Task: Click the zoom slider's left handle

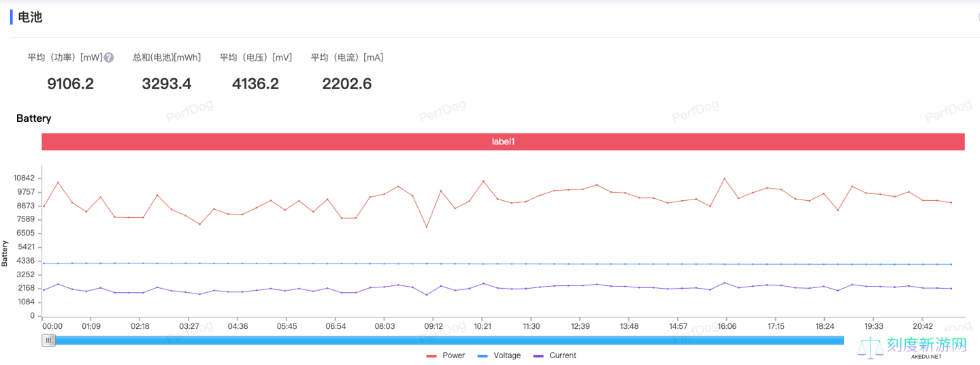Action: point(48,340)
